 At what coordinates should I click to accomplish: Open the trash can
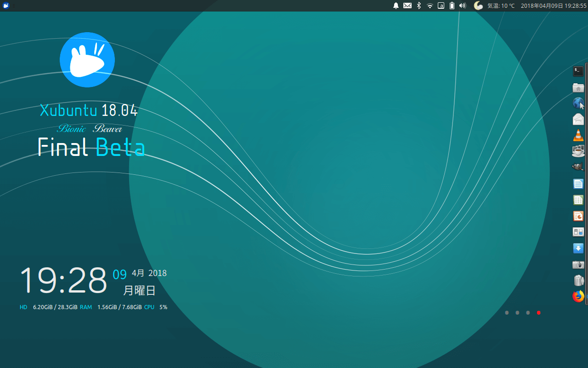coord(578,280)
